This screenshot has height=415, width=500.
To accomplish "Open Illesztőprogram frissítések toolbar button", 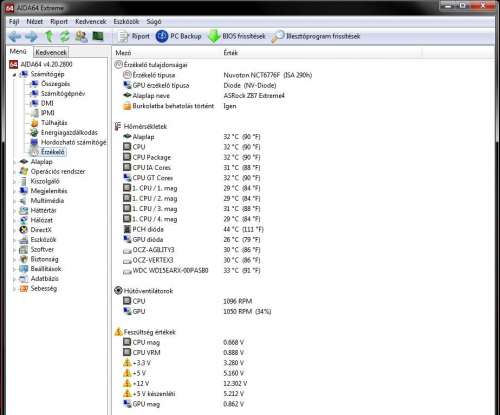I will (316, 36).
